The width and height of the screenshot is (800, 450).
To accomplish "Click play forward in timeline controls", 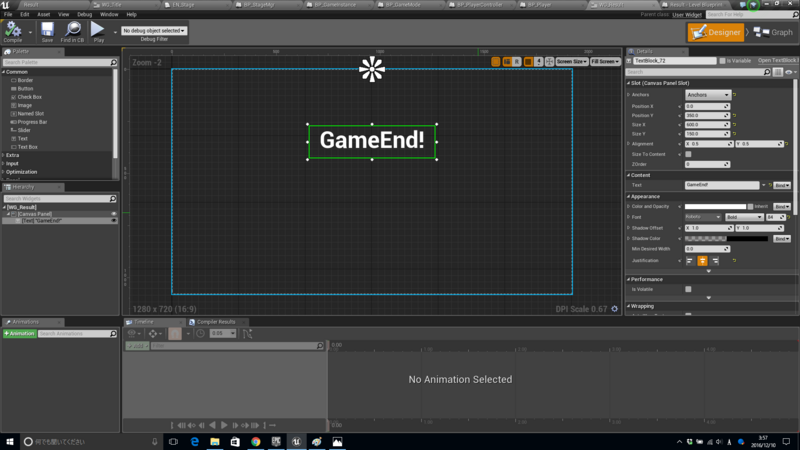I will 223,425.
